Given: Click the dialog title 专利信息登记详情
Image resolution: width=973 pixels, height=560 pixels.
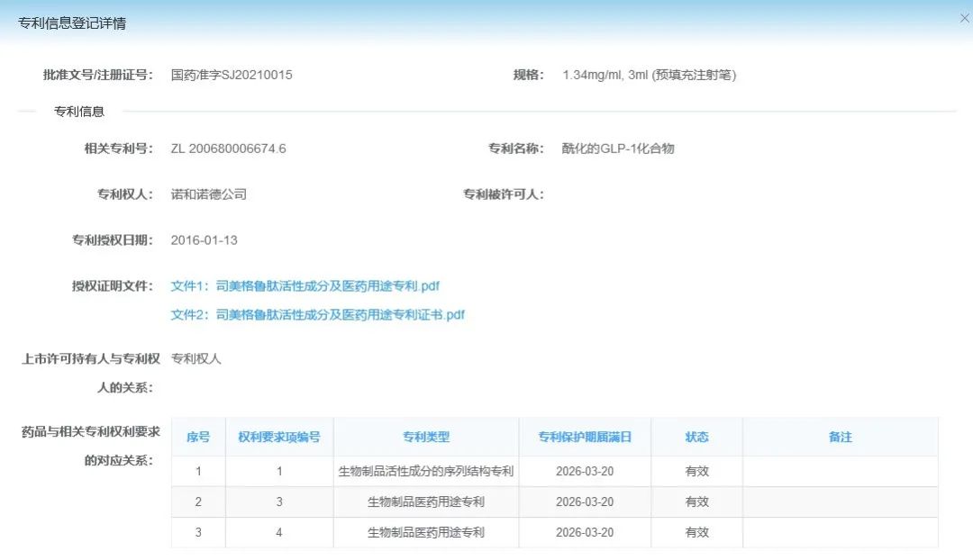Looking at the screenshot, I should point(72,23).
